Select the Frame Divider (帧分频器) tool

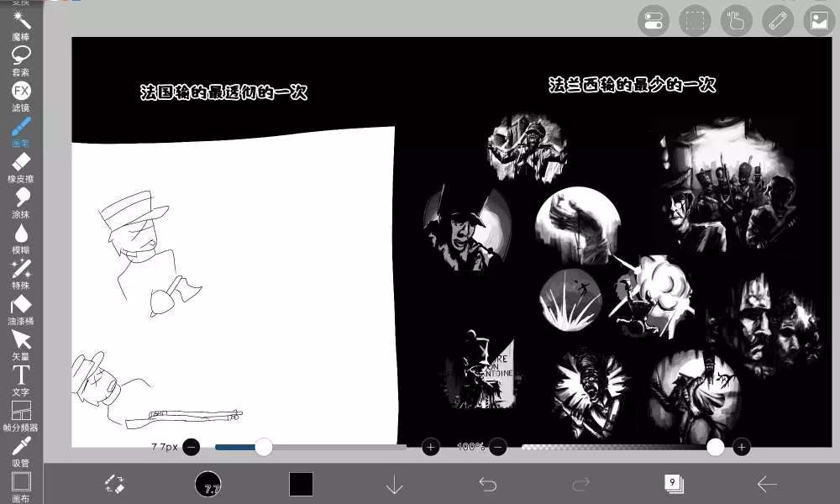coord(21,416)
